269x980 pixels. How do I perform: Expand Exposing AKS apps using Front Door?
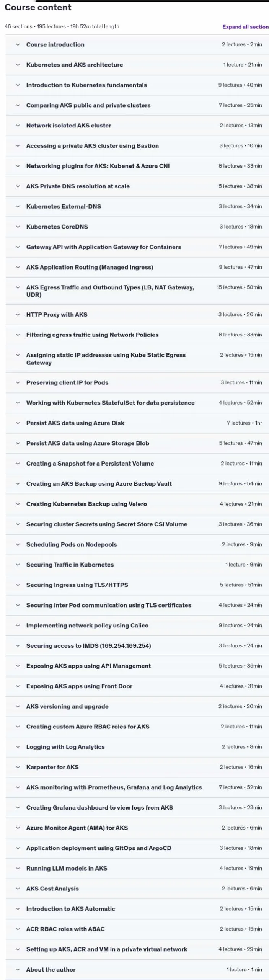click(137, 686)
